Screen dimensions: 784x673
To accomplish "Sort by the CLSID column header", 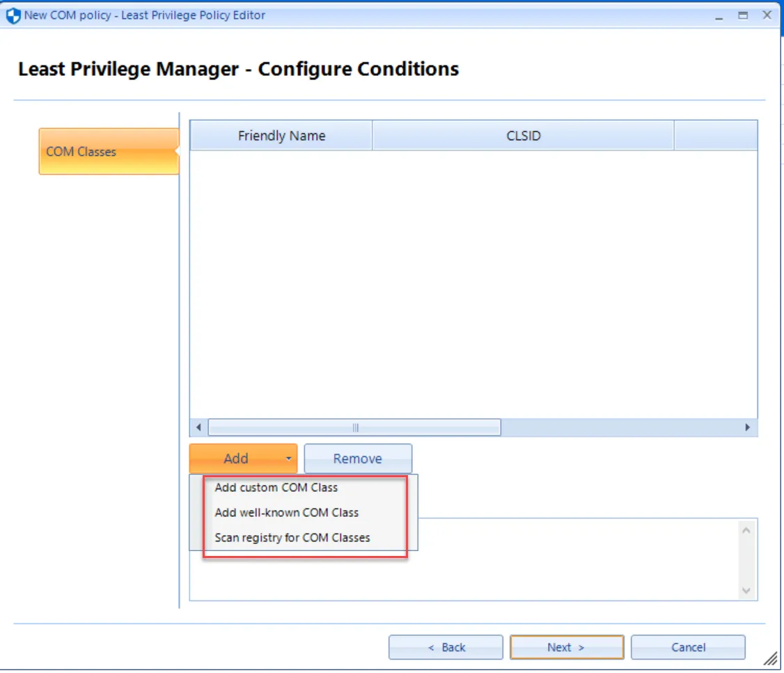I will pyautogui.click(x=522, y=135).
